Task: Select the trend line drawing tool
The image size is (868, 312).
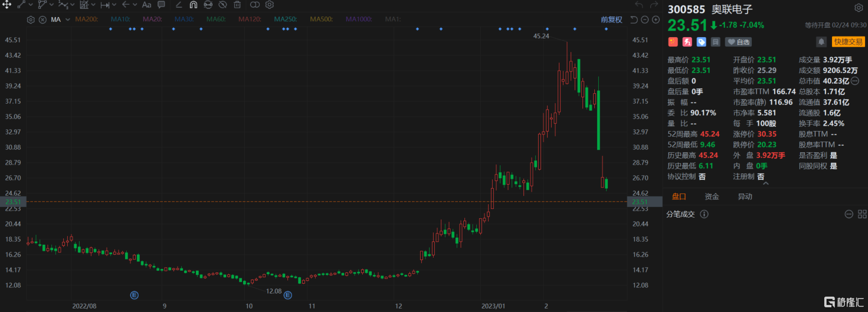Action: point(21,5)
